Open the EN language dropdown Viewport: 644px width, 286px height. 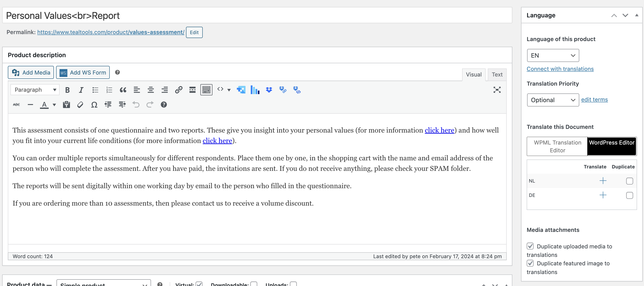[x=553, y=55]
